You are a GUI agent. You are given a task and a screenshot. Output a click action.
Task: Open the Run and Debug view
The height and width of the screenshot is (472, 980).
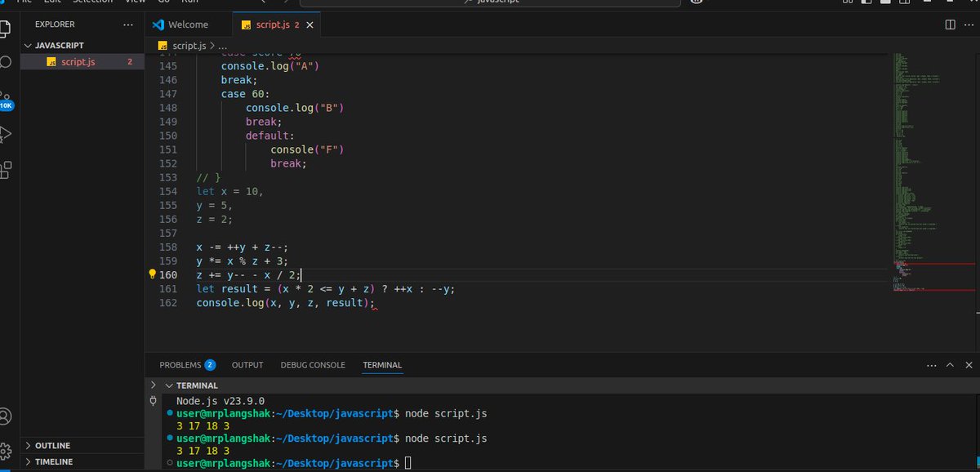coord(6,133)
